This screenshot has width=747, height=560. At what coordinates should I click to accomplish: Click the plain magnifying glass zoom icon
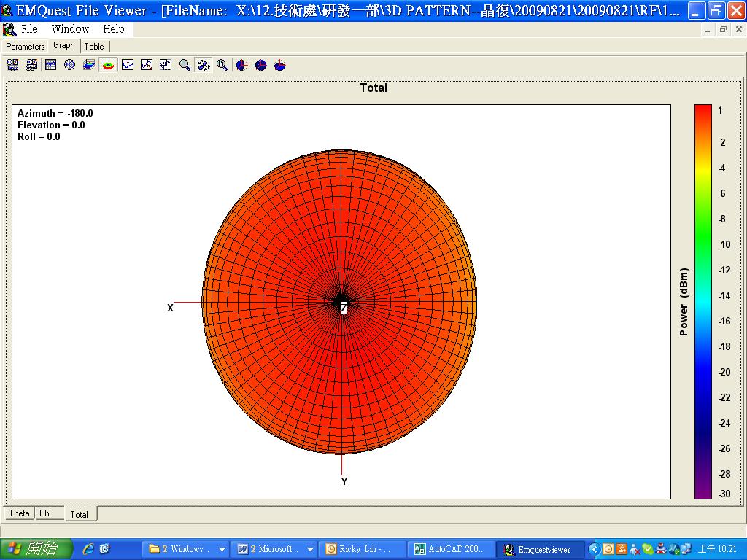pyautogui.click(x=185, y=65)
